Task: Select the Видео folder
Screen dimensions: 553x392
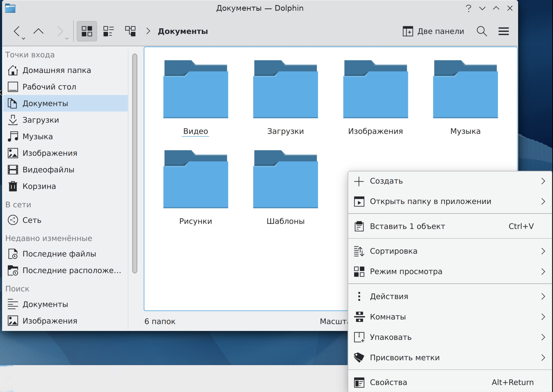Action: click(x=196, y=98)
